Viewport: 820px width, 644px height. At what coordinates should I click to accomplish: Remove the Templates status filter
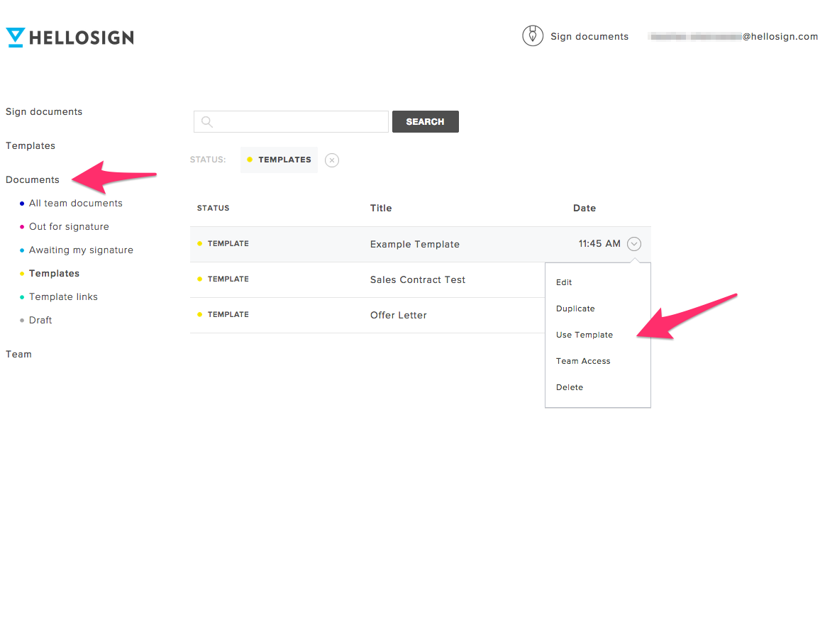tap(331, 160)
